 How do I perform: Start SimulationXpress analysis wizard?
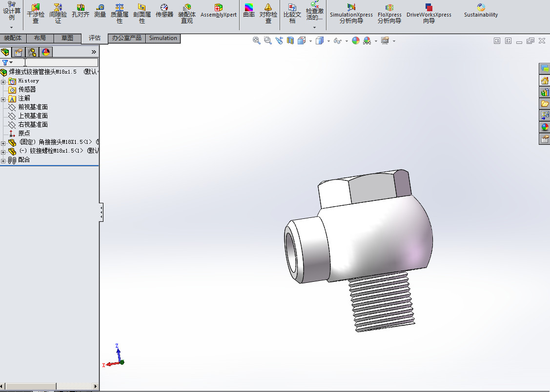pos(351,13)
